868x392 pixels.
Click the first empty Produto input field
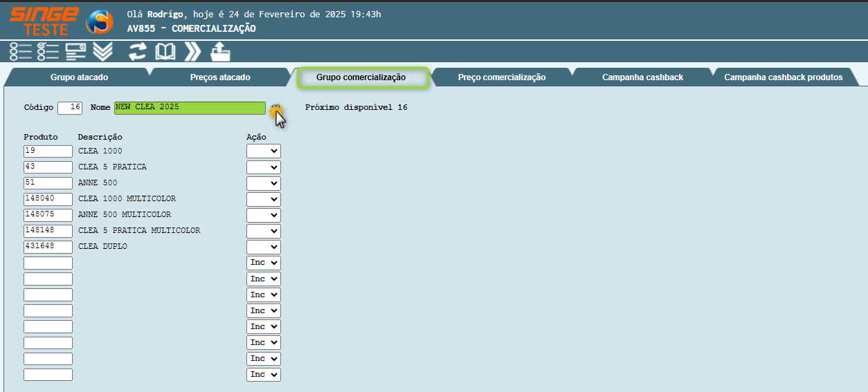pos(48,263)
